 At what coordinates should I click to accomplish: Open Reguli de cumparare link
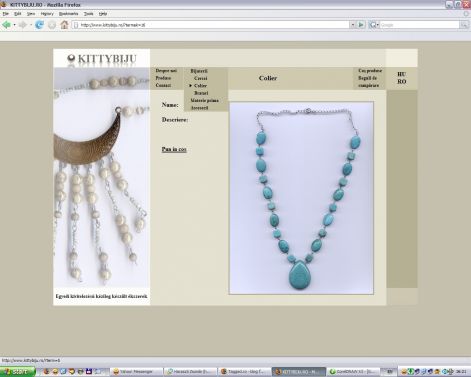pyautogui.click(x=368, y=82)
